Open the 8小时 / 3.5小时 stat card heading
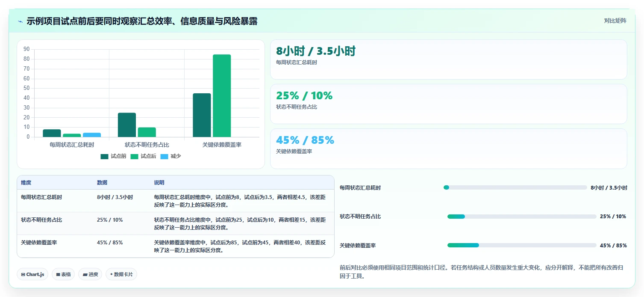 [x=316, y=51]
